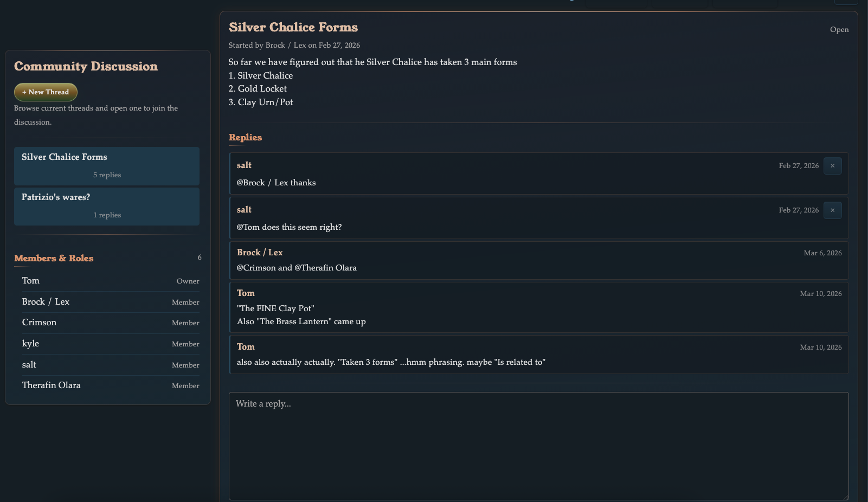Click the Replies section heading
The width and height of the screenshot is (868, 502).
pyautogui.click(x=245, y=138)
